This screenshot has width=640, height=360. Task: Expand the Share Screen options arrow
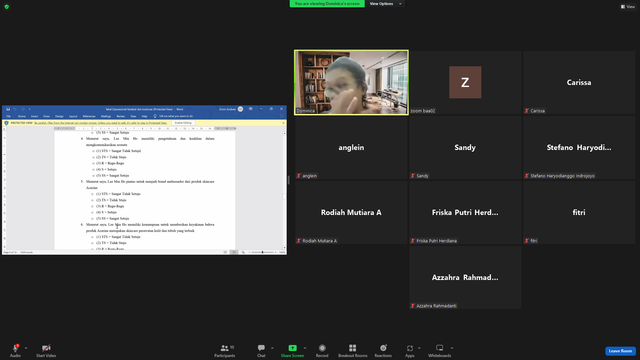pos(304,348)
